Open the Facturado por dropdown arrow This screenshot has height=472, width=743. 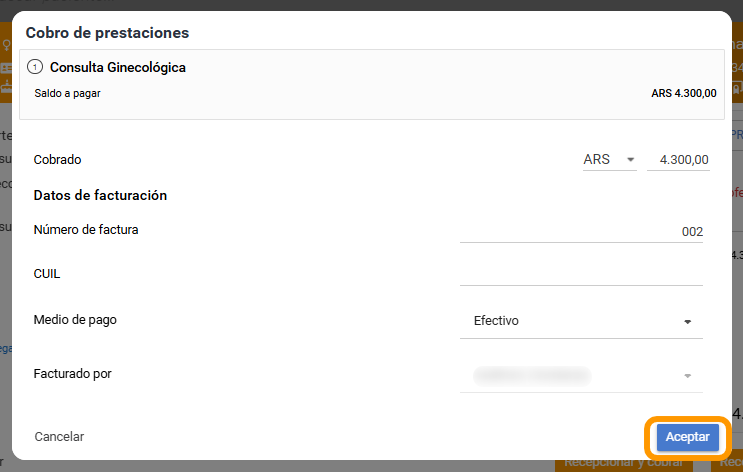pos(687,376)
